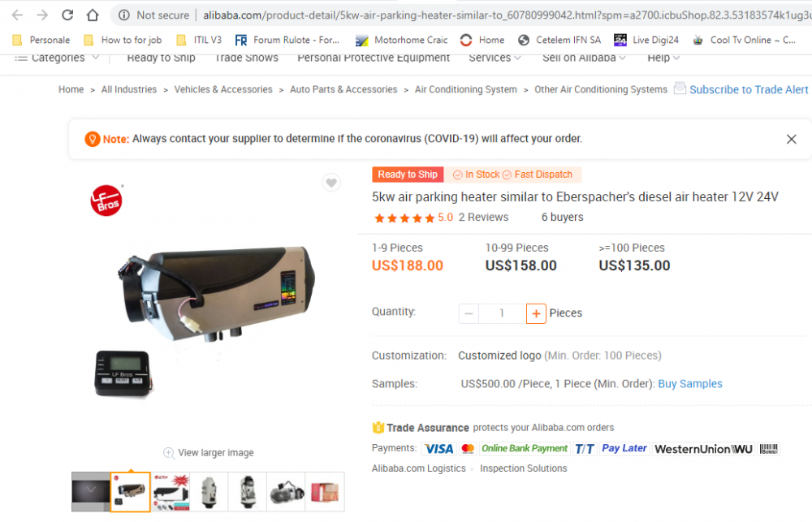The image size is (812, 522).
Task: Expand the Sell on Alibaba menu
Action: (584, 58)
